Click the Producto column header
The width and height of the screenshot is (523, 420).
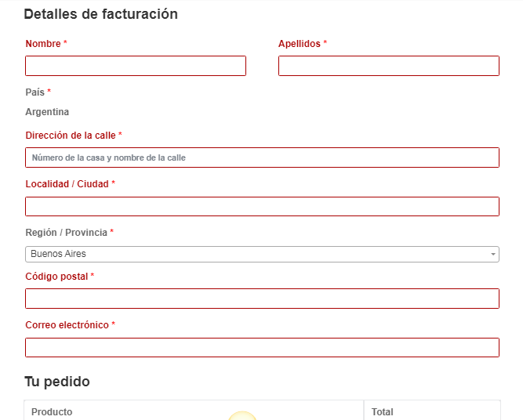[52, 412]
